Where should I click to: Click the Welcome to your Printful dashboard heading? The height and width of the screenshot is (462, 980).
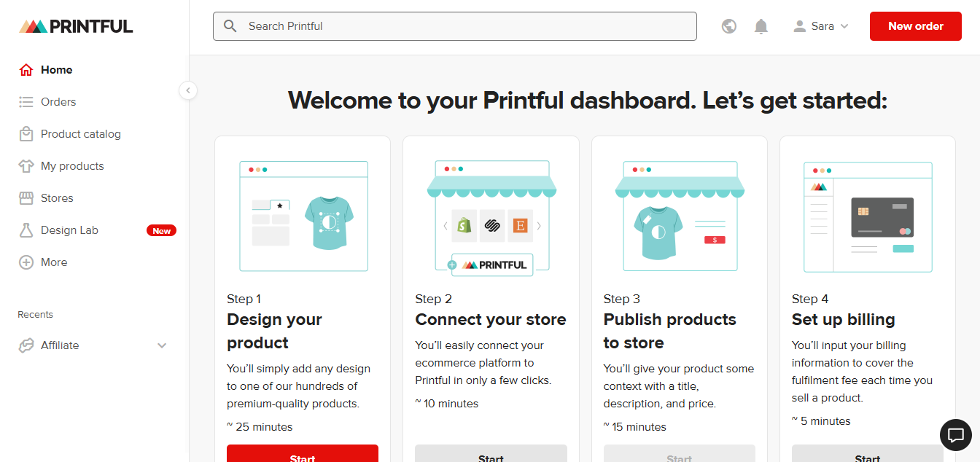tap(588, 100)
